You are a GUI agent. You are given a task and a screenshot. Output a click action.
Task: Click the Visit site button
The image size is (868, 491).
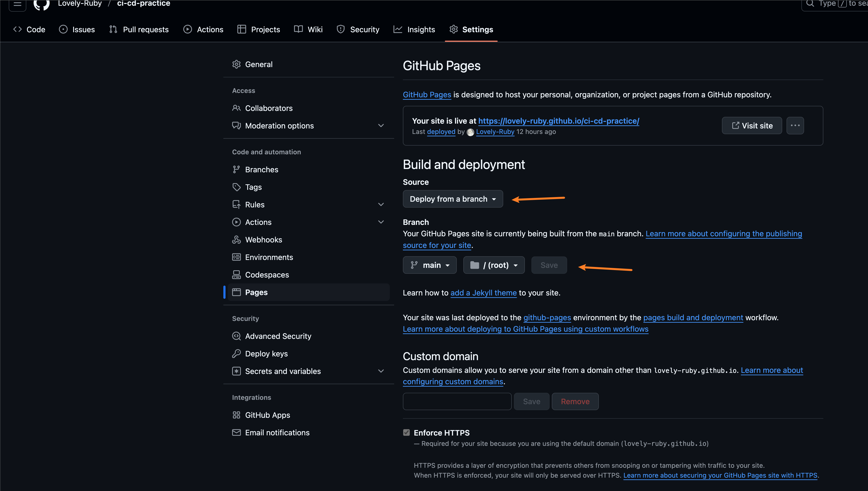click(x=752, y=125)
